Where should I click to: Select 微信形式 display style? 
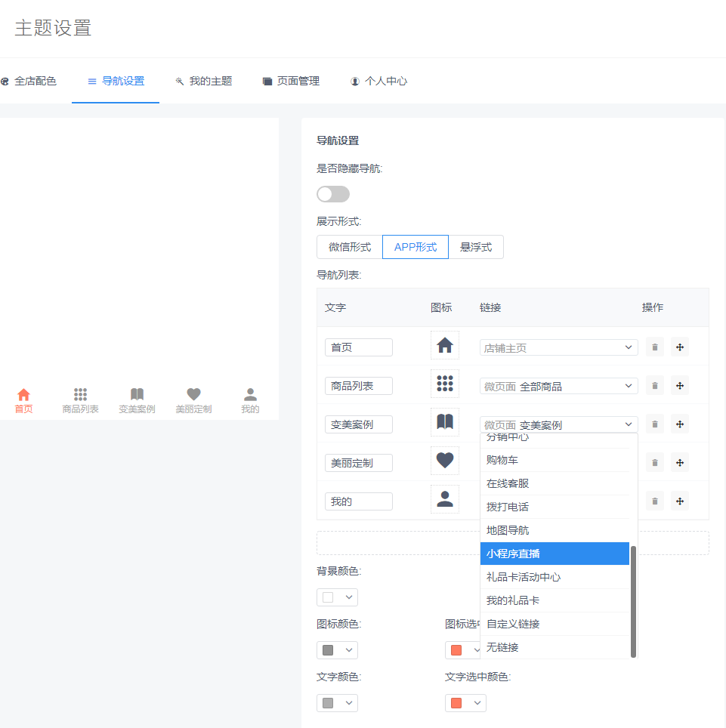point(350,247)
